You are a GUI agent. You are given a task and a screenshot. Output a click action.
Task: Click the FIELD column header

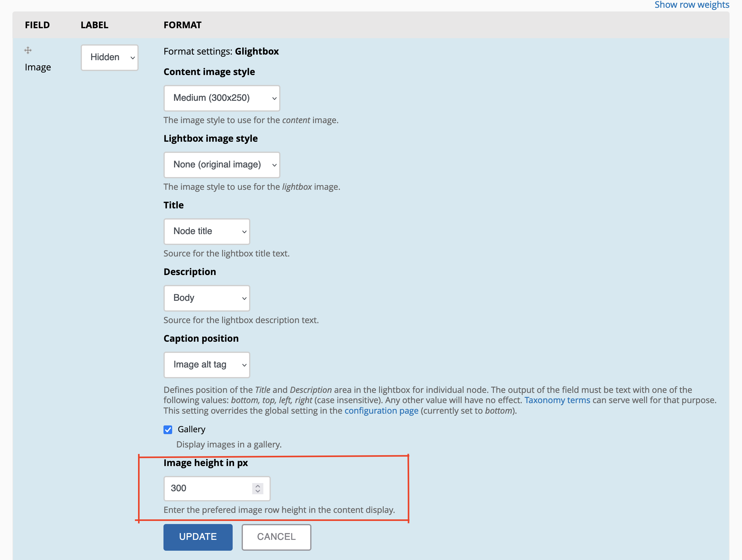(37, 25)
